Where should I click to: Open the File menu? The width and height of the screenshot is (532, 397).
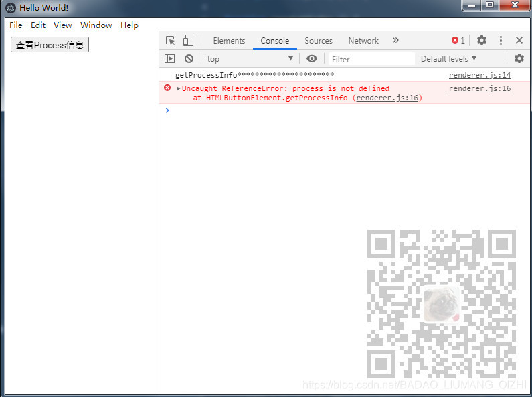16,25
